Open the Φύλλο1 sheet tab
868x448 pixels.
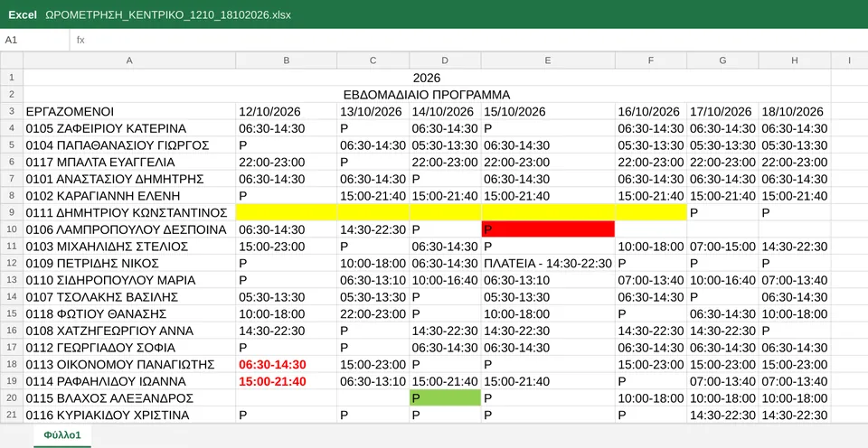coord(62,435)
